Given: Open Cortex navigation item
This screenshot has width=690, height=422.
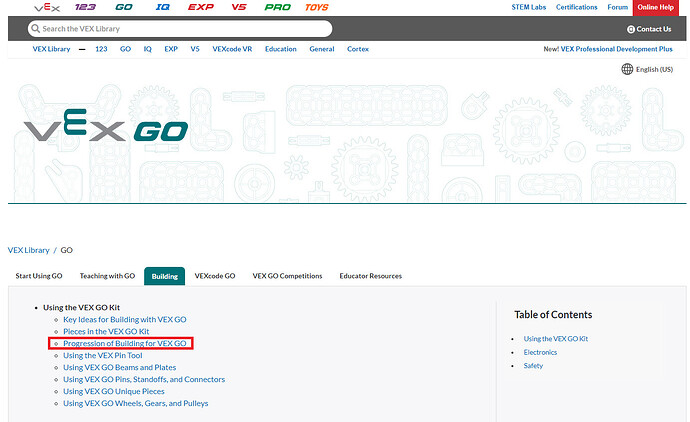Looking at the screenshot, I should (358, 49).
